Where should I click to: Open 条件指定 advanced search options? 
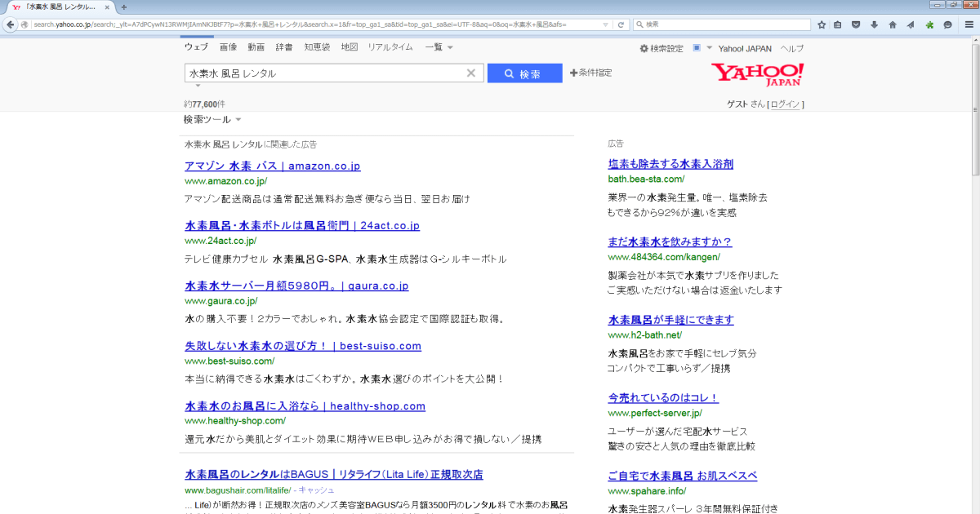(591, 73)
